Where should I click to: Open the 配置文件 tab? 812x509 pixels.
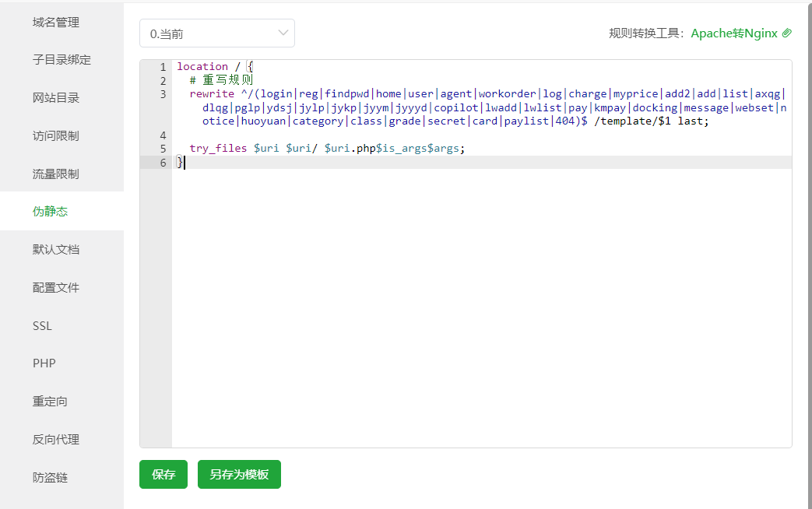coord(56,287)
